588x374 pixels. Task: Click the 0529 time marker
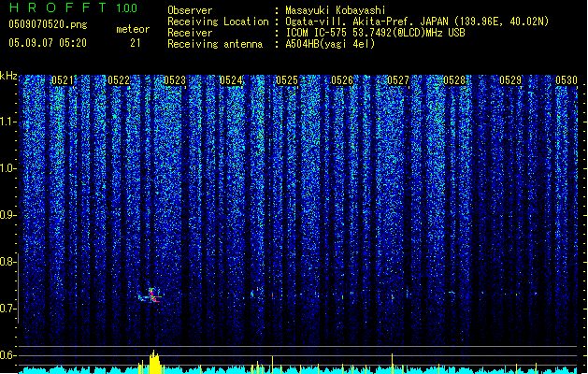pyautogui.click(x=510, y=80)
